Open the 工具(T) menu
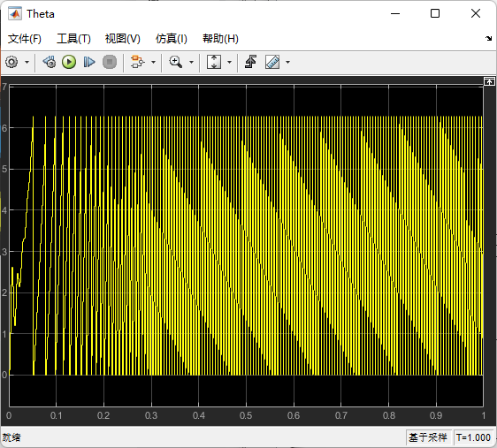 pos(73,39)
